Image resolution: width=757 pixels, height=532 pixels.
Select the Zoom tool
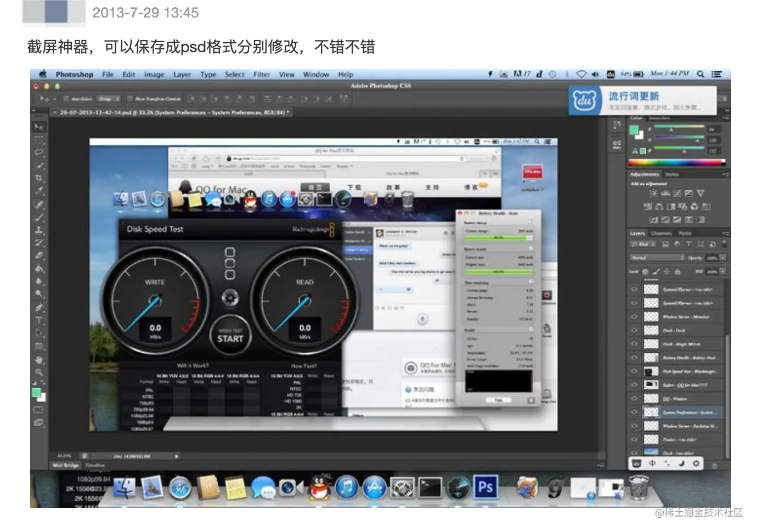39,371
